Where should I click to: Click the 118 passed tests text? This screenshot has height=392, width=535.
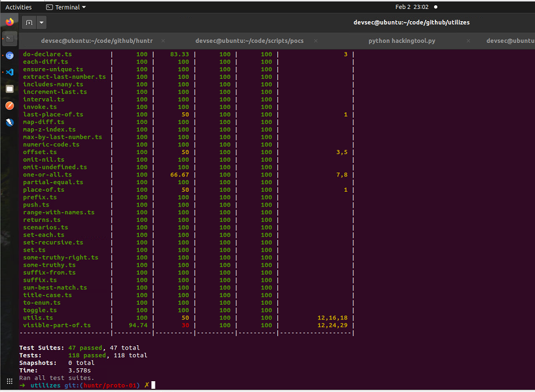click(x=87, y=355)
